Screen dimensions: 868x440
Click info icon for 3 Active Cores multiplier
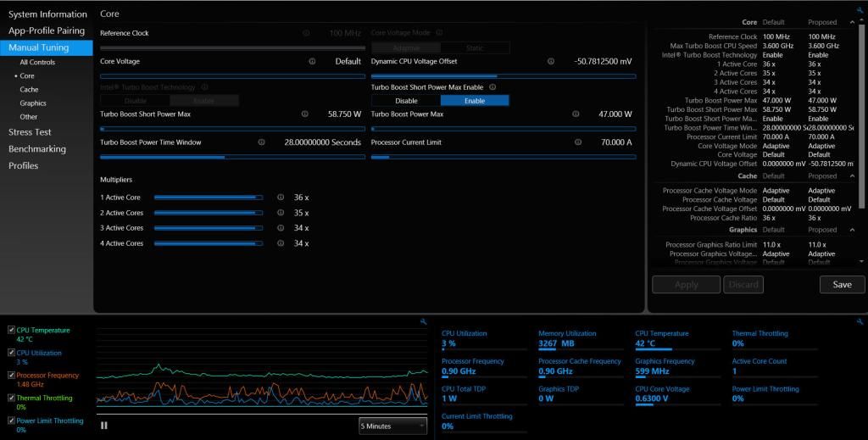click(281, 227)
